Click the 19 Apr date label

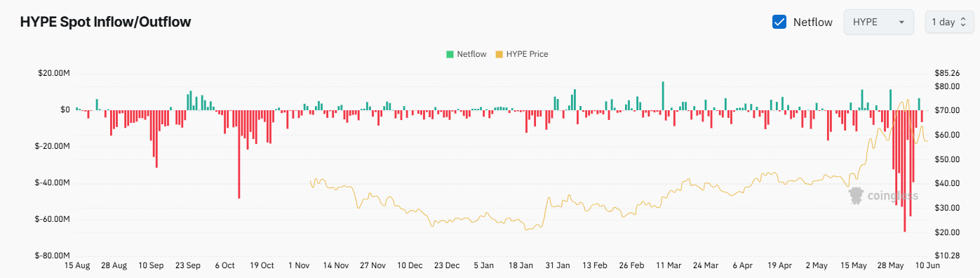779,266
